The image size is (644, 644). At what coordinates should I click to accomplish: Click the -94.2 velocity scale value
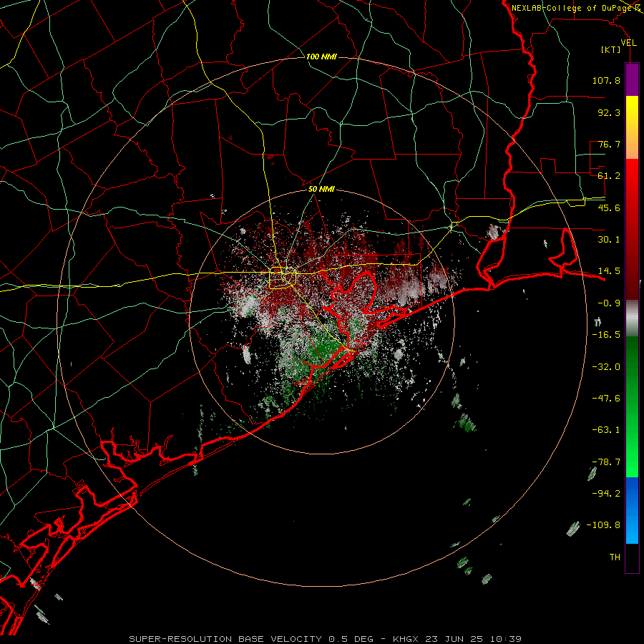click(606, 494)
